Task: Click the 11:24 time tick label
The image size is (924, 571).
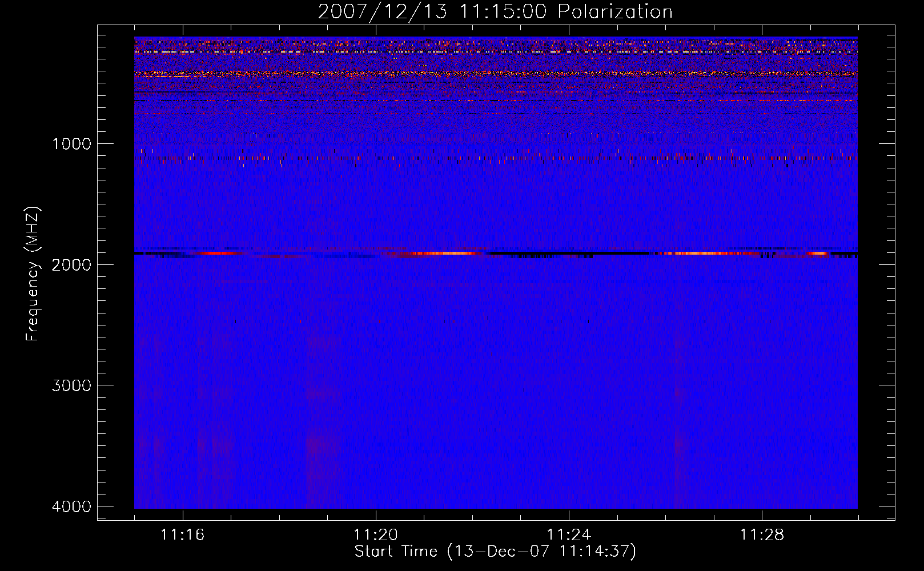Action: pyautogui.click(x=569, y=534)
